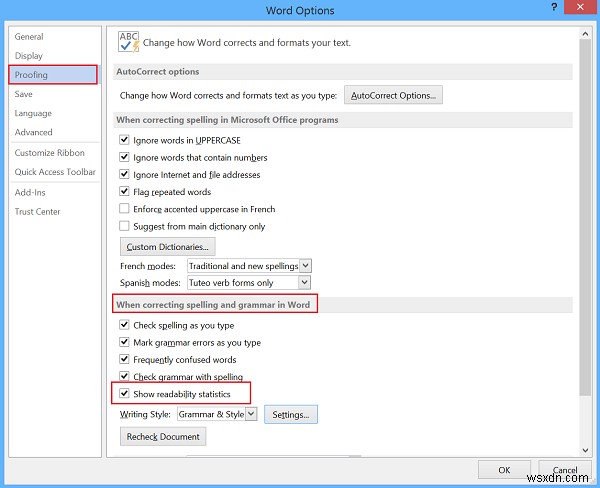Open Writing Style dropdown arrow
Image resolution: width=600 pixels, height=488 pixels.
point(251,414)
